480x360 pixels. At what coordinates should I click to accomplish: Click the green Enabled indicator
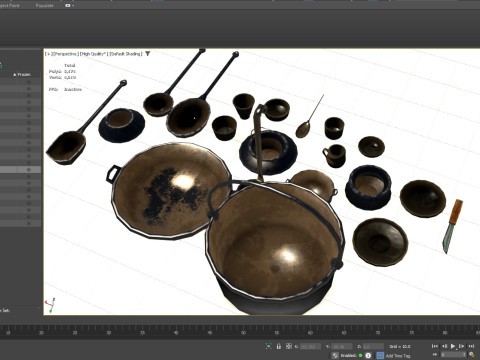pos(360,355)
